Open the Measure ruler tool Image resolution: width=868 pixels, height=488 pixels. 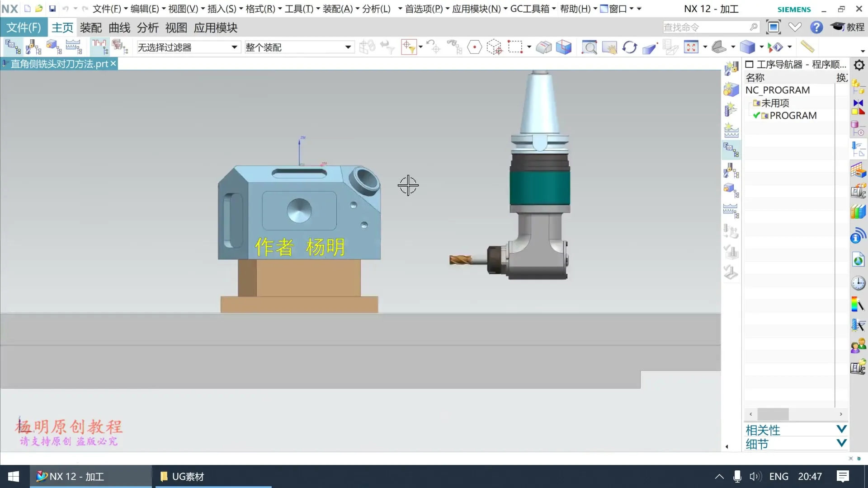pos(807,47)
